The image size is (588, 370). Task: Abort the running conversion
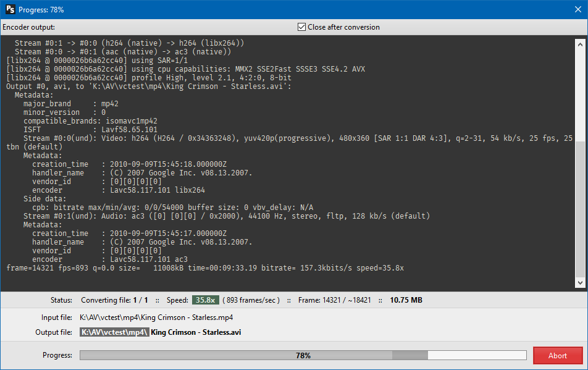click(x=558, y=355)
